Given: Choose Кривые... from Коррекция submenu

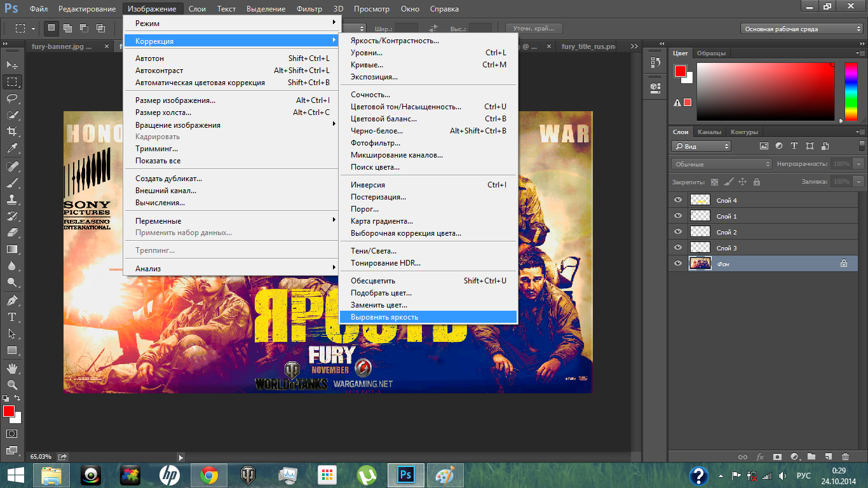Looking at the screenshot, I should coord(429,65).
